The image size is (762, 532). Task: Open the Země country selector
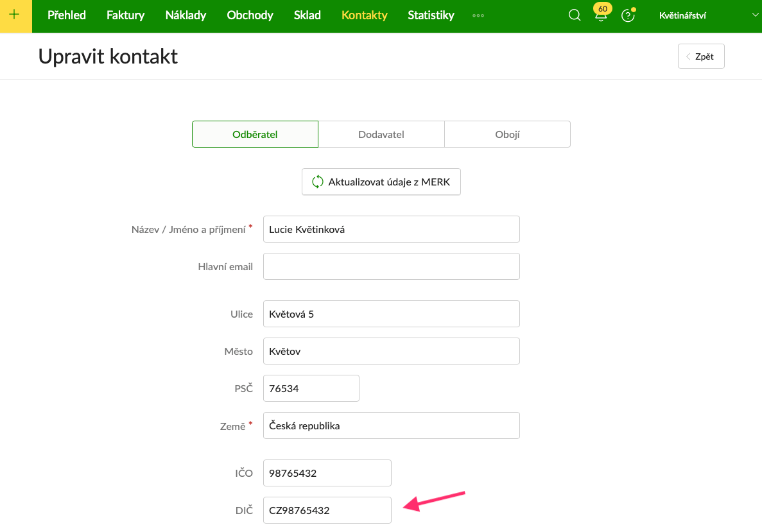click(391, 425)
